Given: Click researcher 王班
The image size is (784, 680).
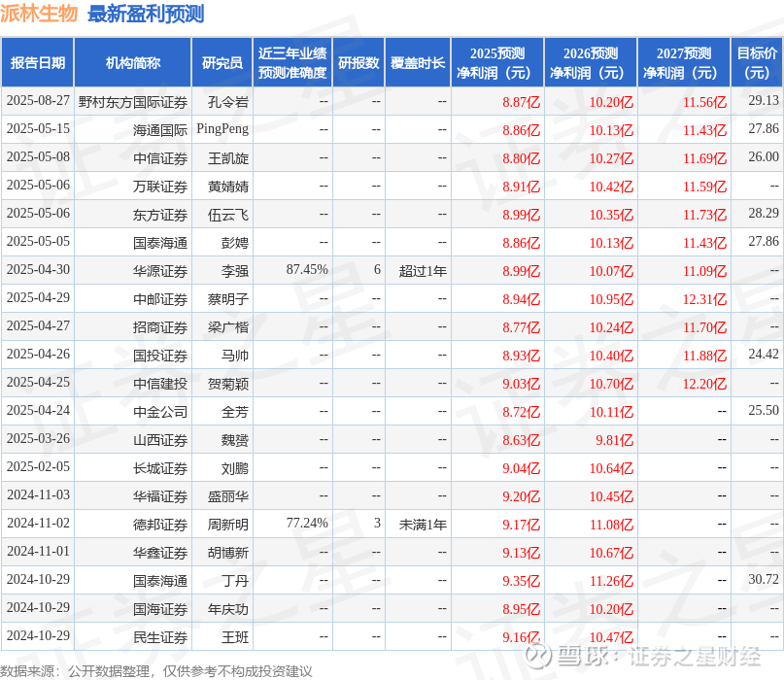Looking at the screenshot, I should tap(235, 637).
